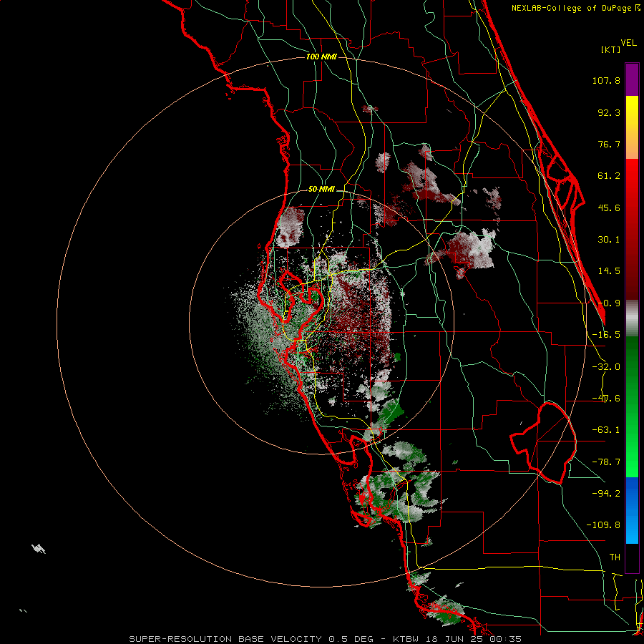Select the -78.7 velocity scale value
This screenshot has width=644, height=644.
point(606,462)
